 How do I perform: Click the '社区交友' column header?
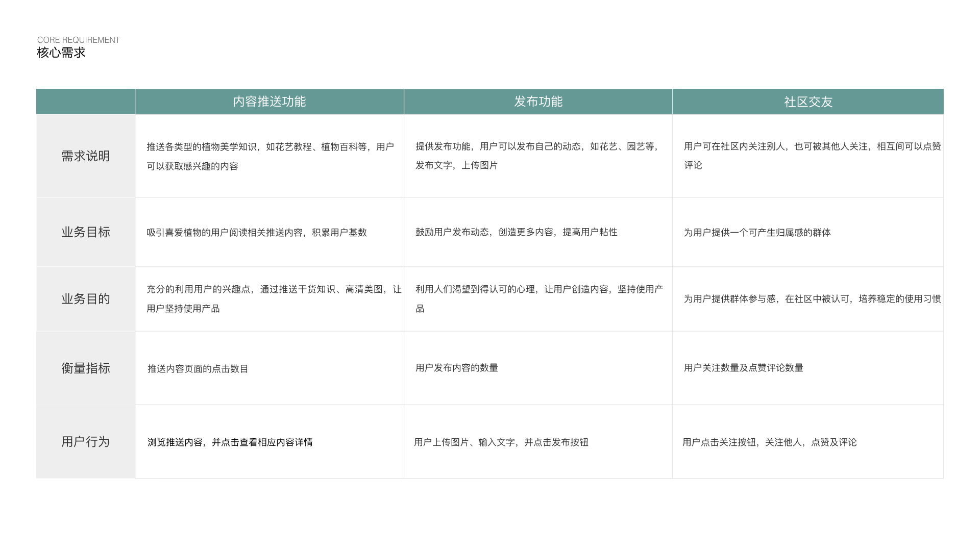(x=808, y=102)
